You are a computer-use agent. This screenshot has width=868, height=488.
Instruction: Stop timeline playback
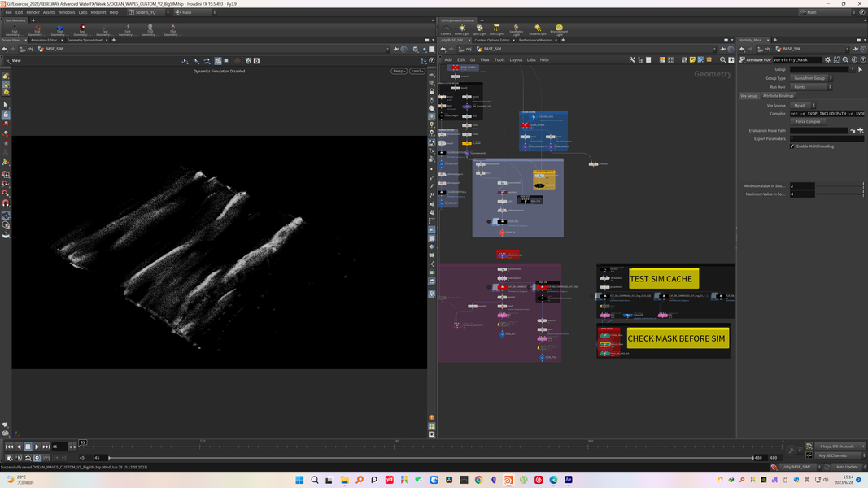coord(28,447)
